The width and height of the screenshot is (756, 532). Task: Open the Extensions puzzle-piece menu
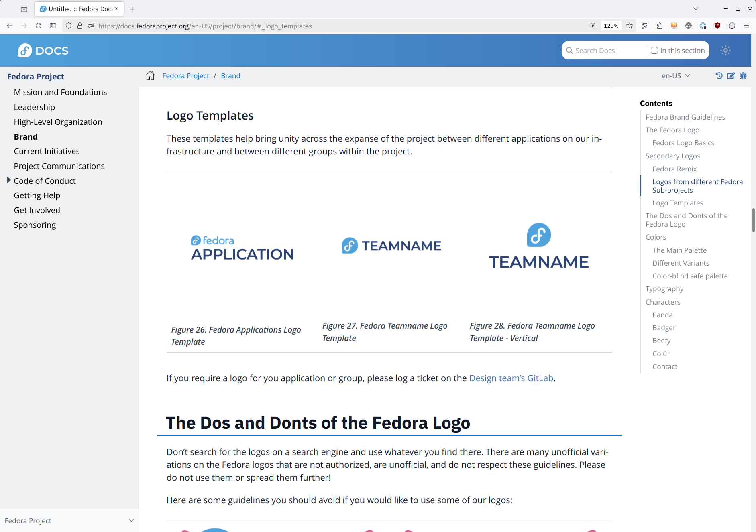660,26
